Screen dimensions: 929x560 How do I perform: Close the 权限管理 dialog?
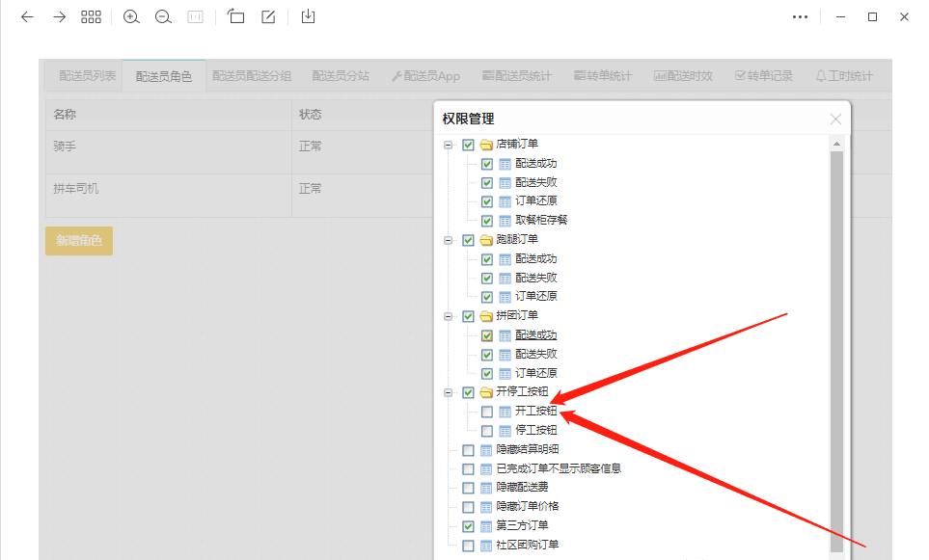click(835, 119)
